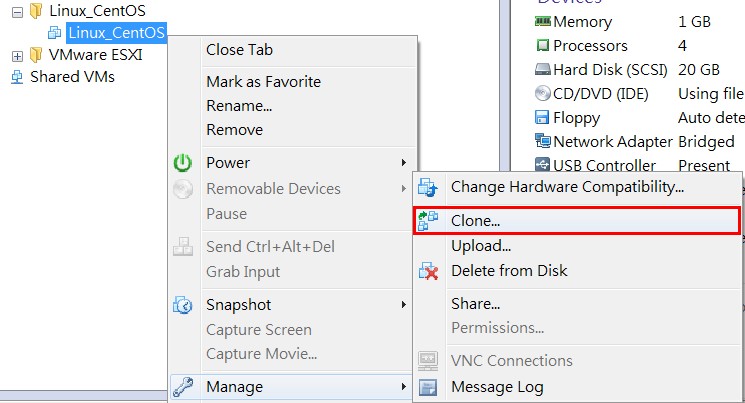The image size is (745, 403).
Task: Choose Close Tab in context menu
Action: point(239,50)
